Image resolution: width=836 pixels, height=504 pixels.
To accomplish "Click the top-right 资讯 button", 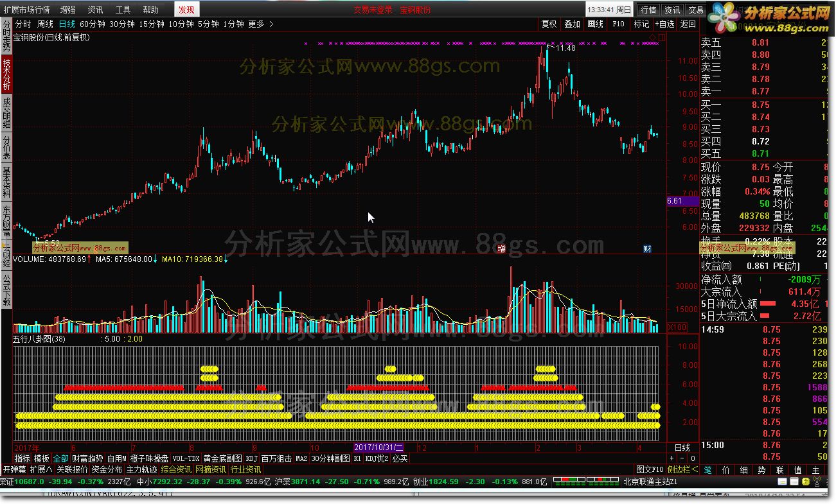I will pyautogui.click(x=673, y=10).
